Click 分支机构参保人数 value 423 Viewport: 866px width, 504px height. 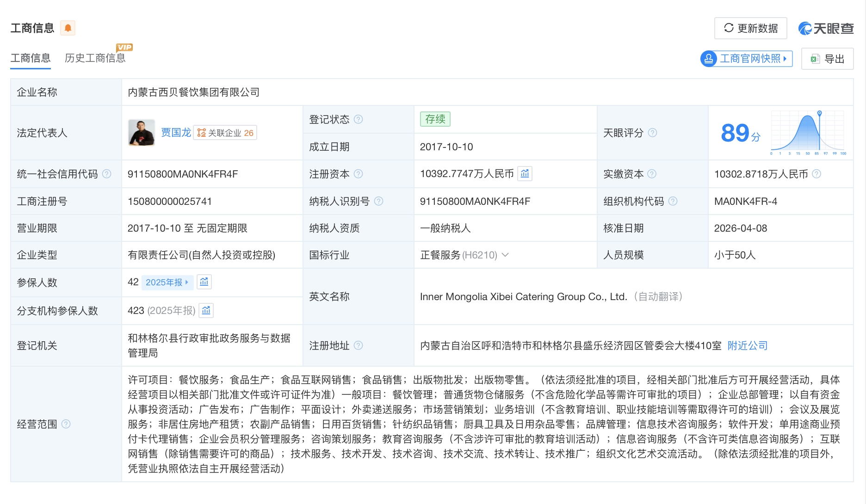[136, 310]
